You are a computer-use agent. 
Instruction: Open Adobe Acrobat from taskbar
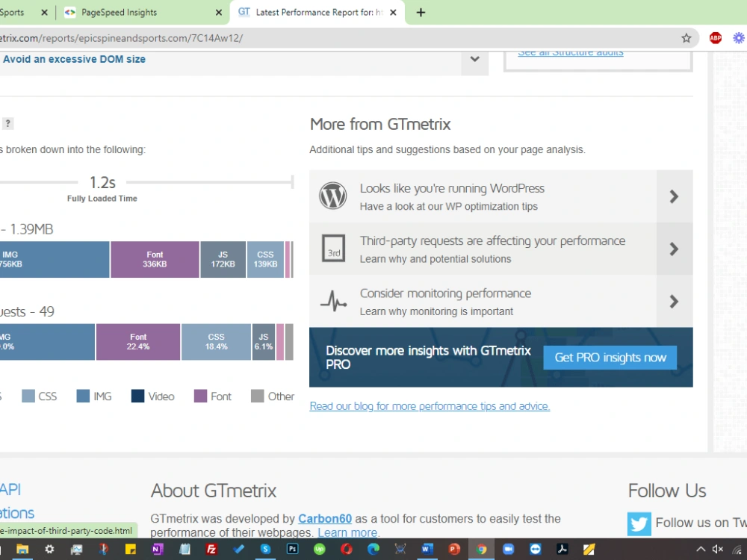point(562,549)
